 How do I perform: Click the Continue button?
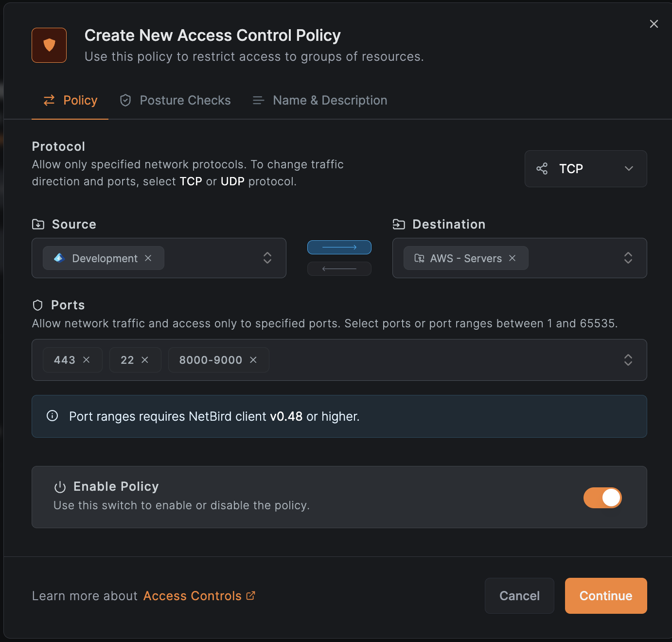click(x=605, y=596)
